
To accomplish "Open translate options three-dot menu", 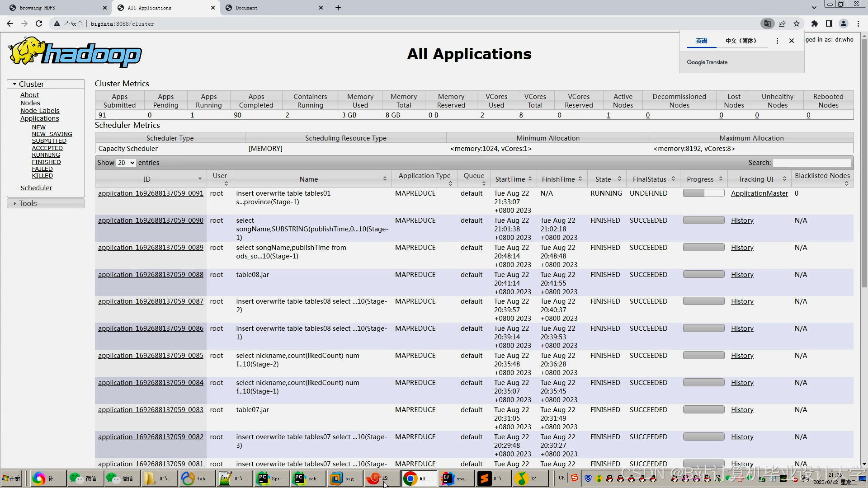I will pos(777,41).
